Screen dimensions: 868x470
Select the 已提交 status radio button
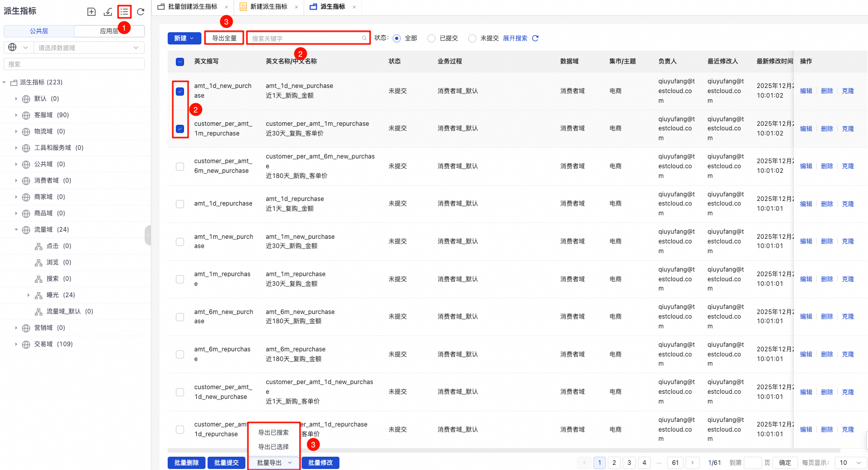coord(431,38)
